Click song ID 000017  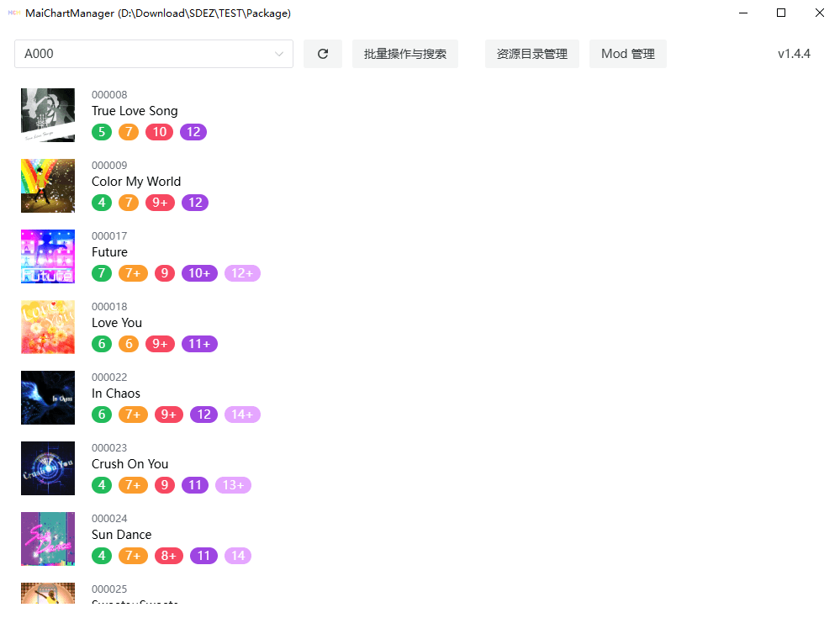tap(109, 236)
